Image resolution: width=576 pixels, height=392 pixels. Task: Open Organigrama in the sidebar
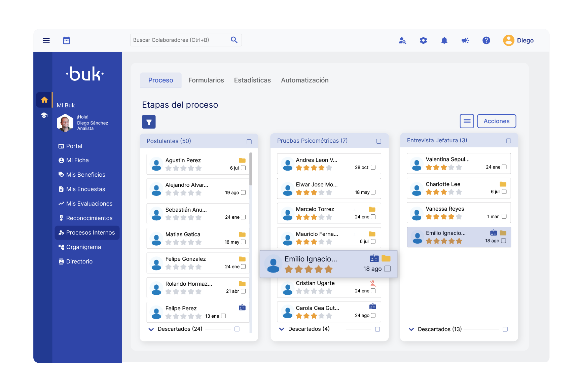pos(83,247)
